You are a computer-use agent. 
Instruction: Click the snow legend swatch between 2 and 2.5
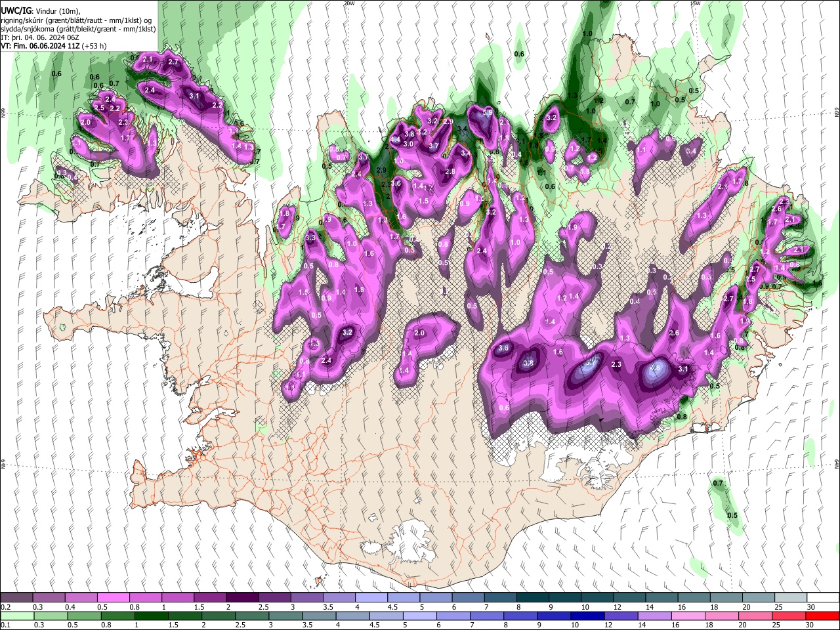pos(242,598)
